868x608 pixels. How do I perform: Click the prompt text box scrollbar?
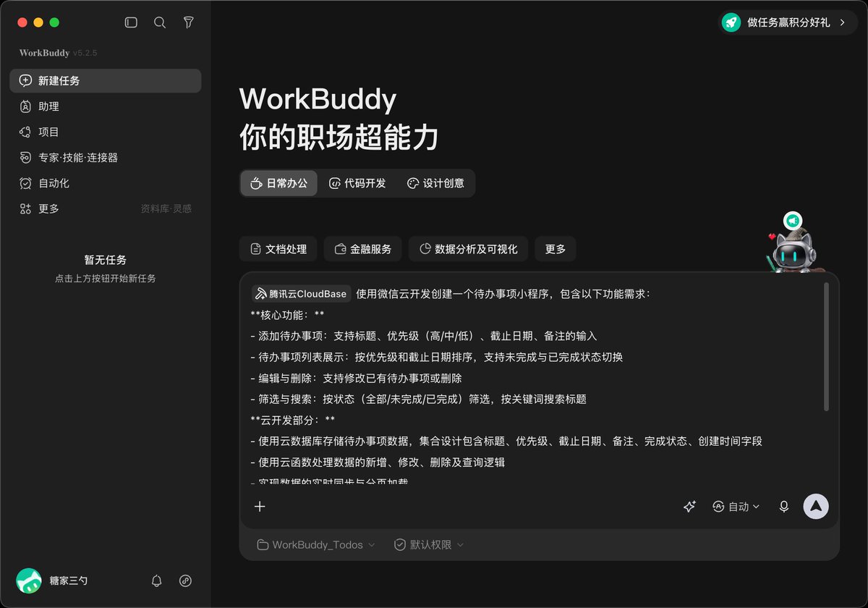pyautogui.click(x=826, y=347)
